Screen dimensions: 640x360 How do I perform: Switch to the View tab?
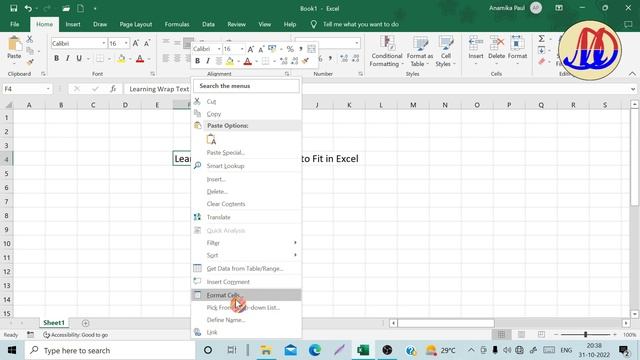tap(264, 24)
